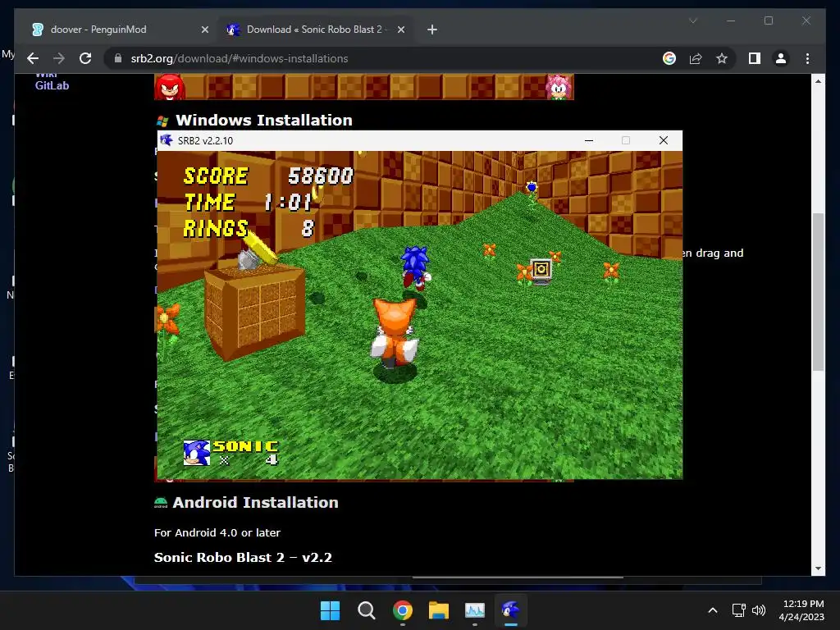Open File Explorer from the taskbar
The height and width of the screenshot is (630, 840).
point(439,610)
